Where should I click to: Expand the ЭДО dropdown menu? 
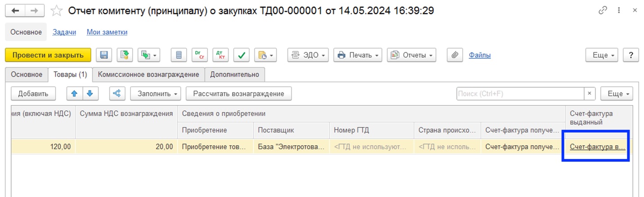308,55
